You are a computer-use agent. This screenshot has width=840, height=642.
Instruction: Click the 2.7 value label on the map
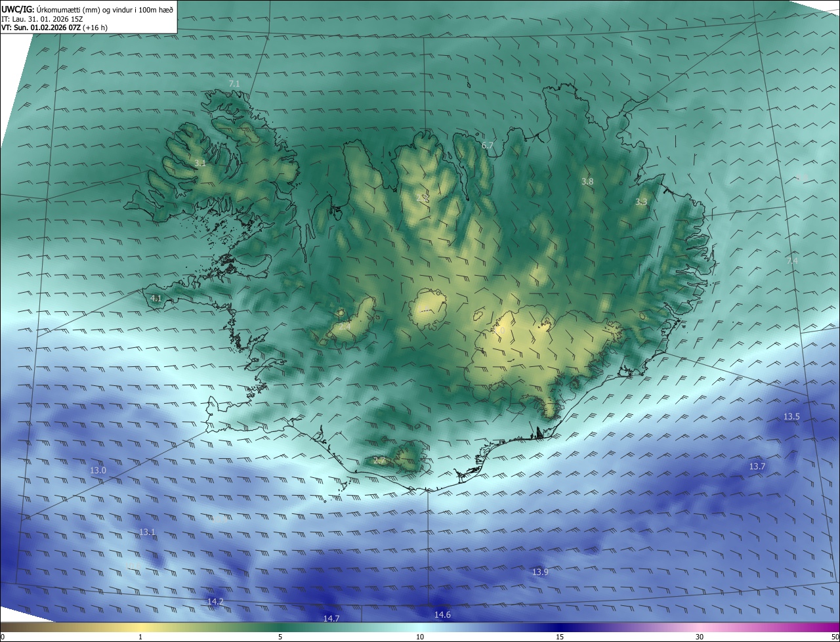(x=379, y=461)
